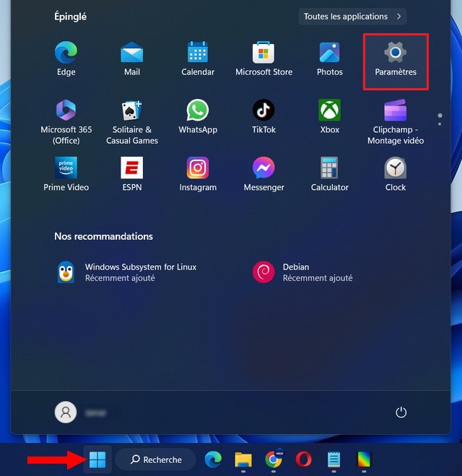Open the ESPN app
Screen dimensions: 462x476
pyautogui.click(x=132, y=175)
